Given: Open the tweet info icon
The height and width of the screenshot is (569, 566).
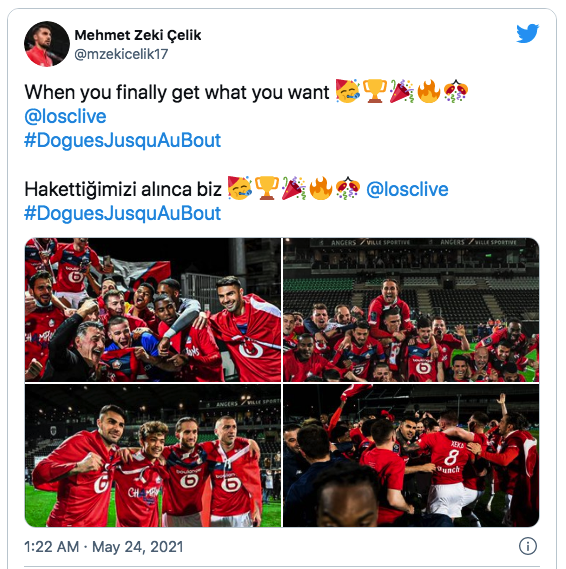Looking at the screenshot, I should pos(527,546).
